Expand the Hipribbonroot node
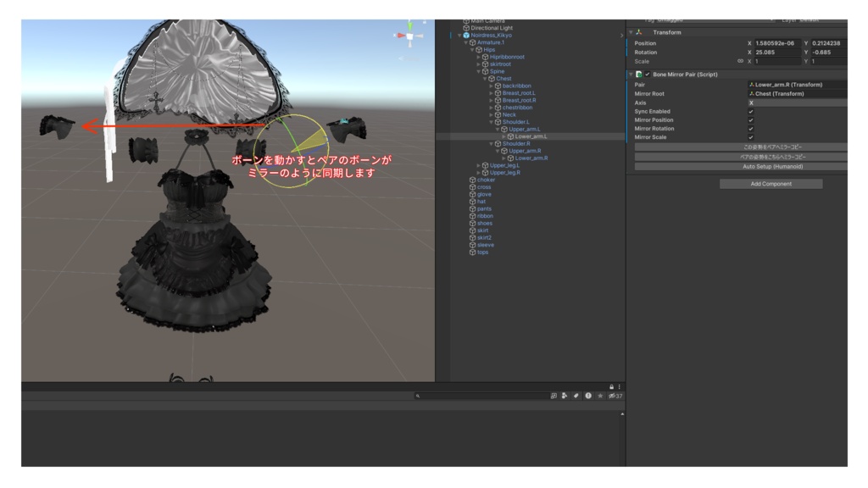Screen dimensions: 868x488 (479, 57)
